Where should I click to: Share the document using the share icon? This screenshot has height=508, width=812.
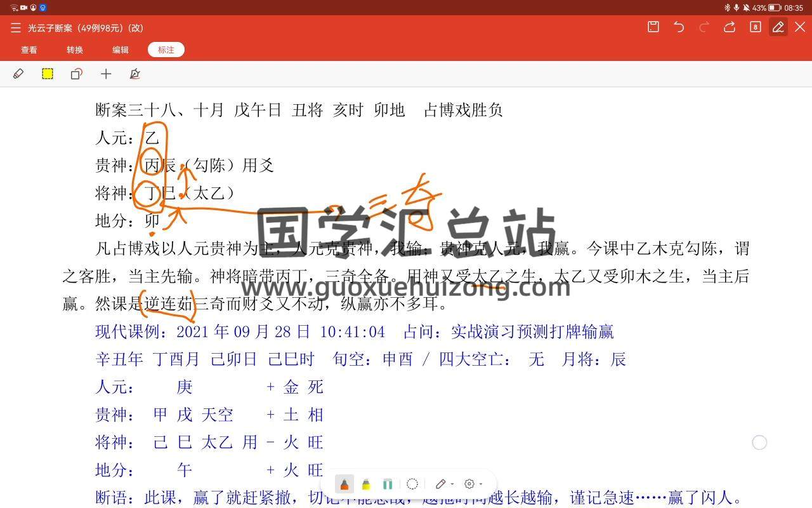click(x=730, y=27)
